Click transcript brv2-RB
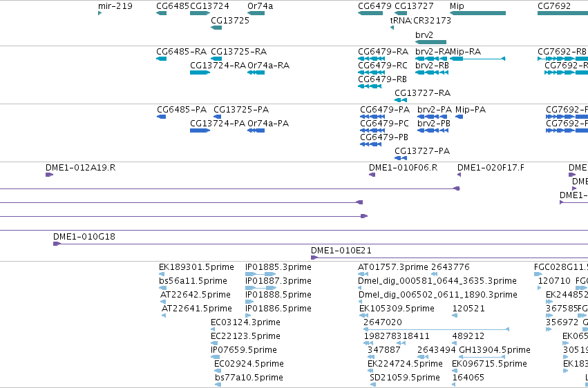Image resolution: width=588 pixels, height=388 pixels. click(432, 66)
